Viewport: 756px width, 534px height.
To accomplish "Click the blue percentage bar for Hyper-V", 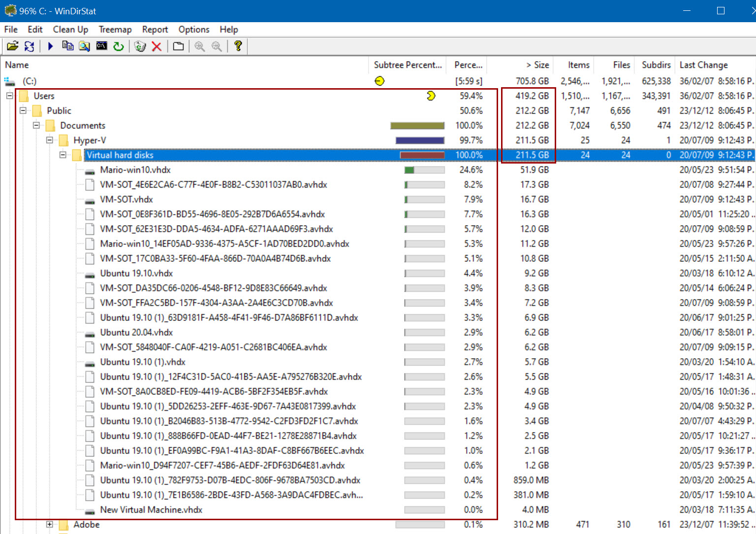I will (420, 140).
